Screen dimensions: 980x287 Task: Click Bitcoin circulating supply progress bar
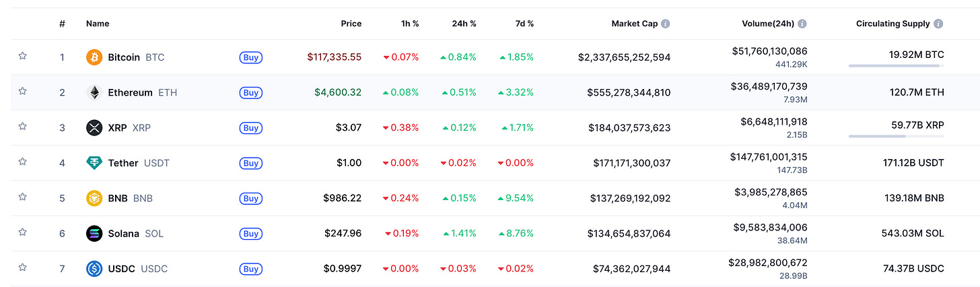click(897, 66)
